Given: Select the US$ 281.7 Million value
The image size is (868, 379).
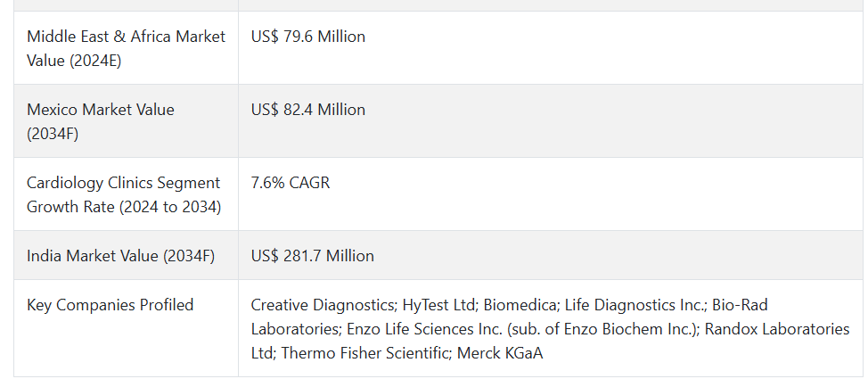Looking at the screenshot, I should pos(312,256).
